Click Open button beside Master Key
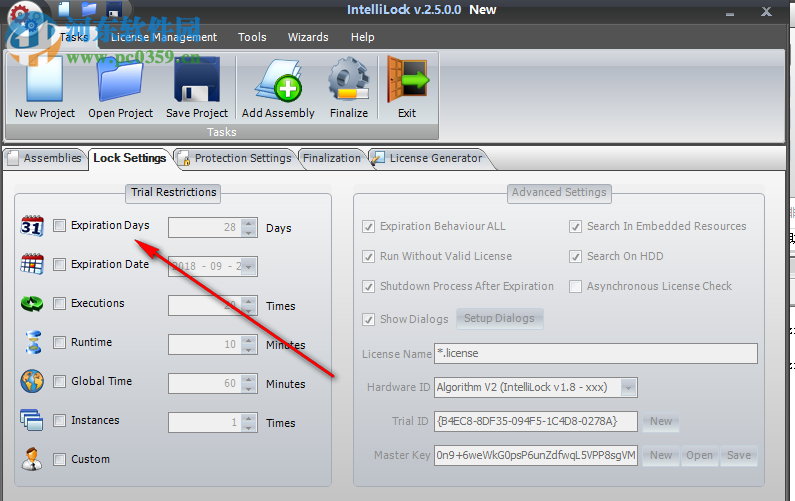The width and height of the screenshot is (795, 501). [699, 455]
